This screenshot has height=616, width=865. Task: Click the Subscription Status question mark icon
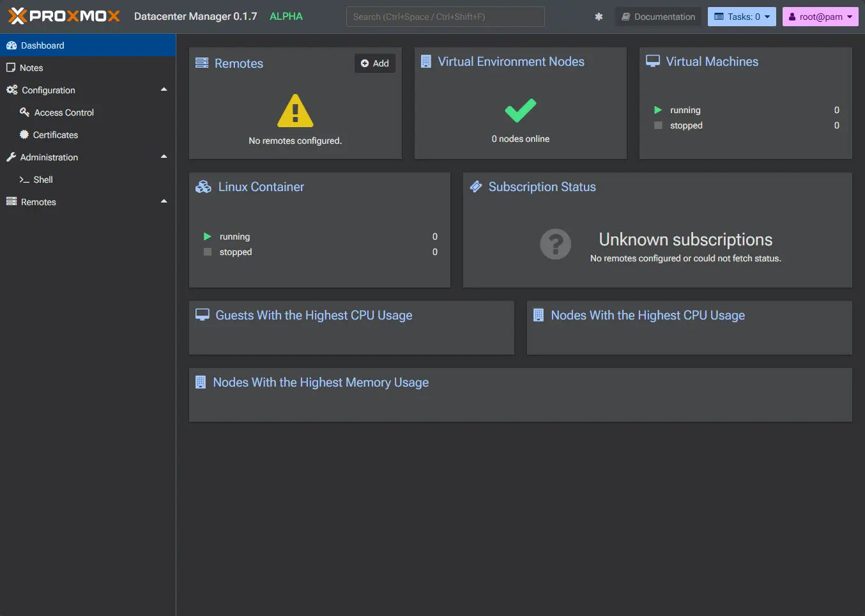tap(555, 244)
